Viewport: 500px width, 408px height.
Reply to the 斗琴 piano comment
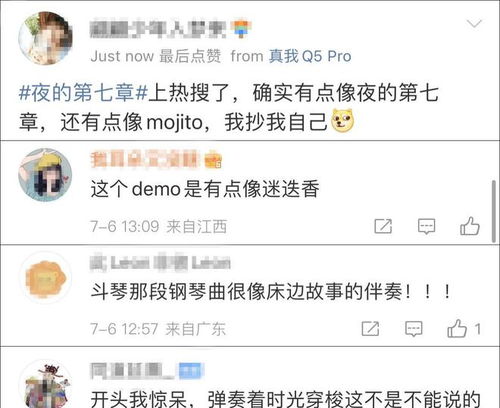414,329
